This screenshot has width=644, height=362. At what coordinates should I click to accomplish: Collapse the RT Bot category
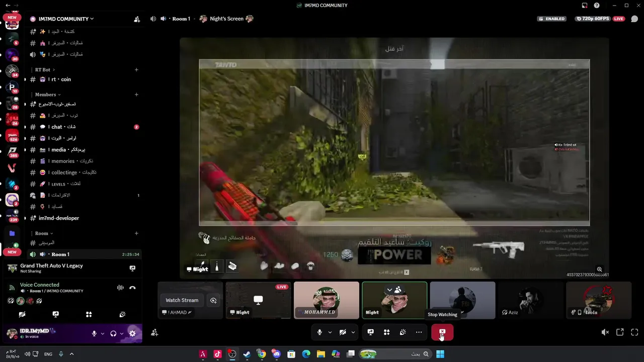pyautogui.click(x=44, y=69)
